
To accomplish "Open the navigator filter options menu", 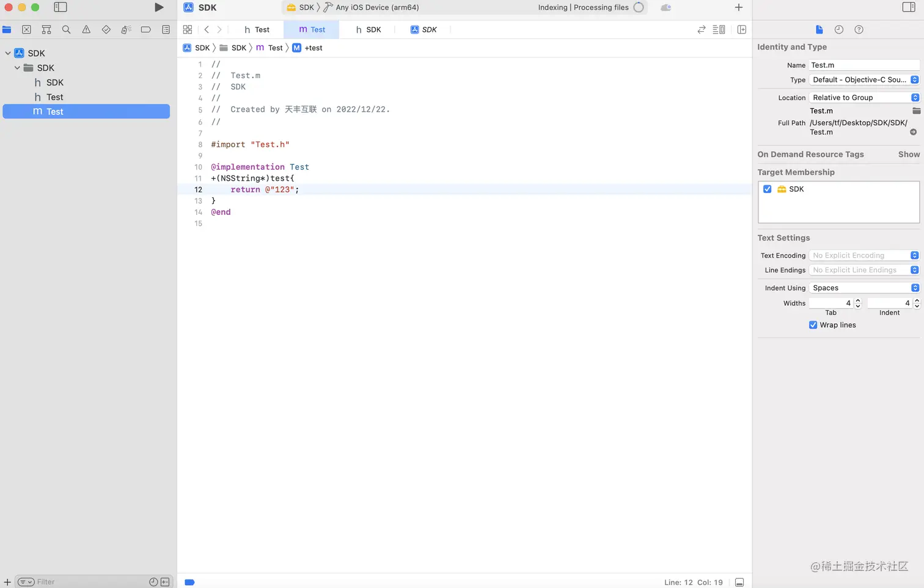I will [x=26, y=582].
